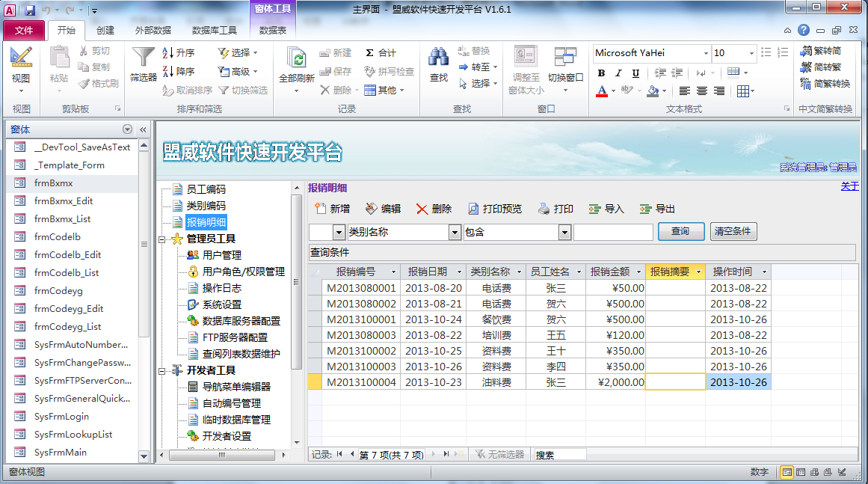Open 简繁转换 conversion options

click(x=825, y=84)
